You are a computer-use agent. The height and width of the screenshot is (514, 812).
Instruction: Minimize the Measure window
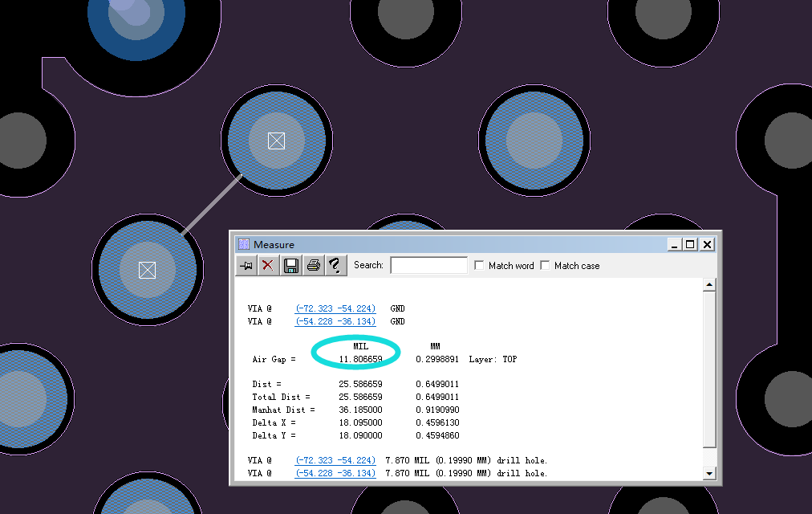(674, 245)
